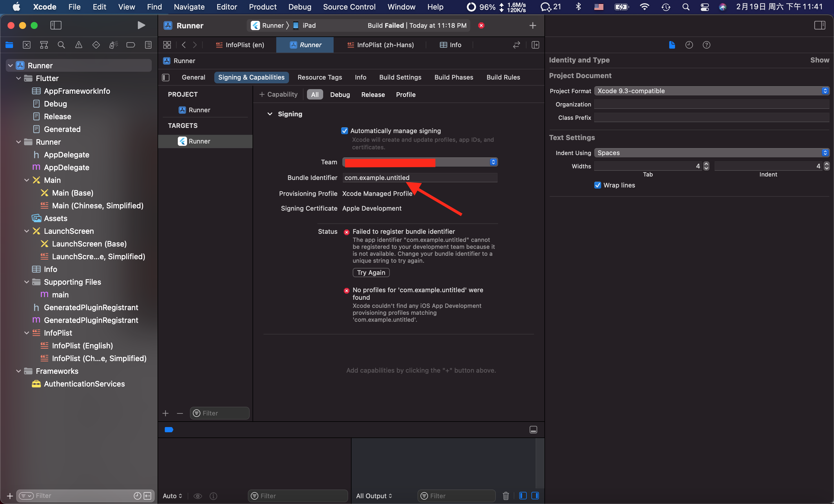This screenshot has width=834, height=504.
Task: Go forward with the right chevron
Action: (x=195, y=45)
